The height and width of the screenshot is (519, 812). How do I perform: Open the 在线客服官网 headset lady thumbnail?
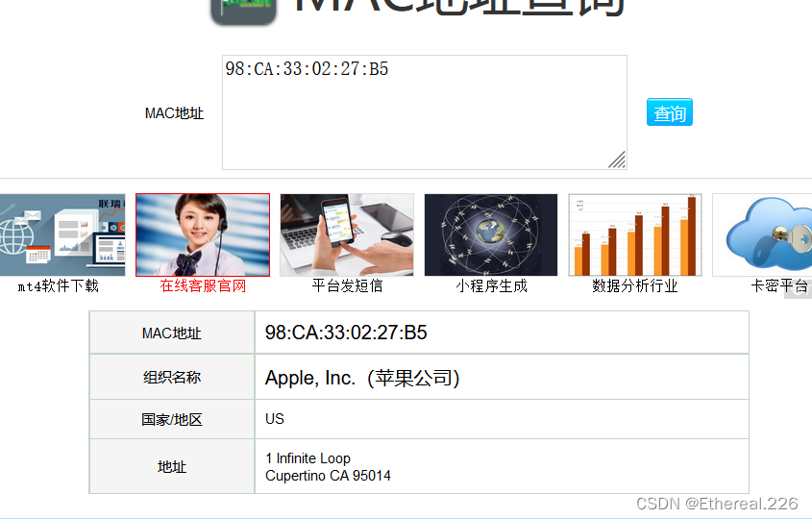pyautogui.click(x=203, y=235)
